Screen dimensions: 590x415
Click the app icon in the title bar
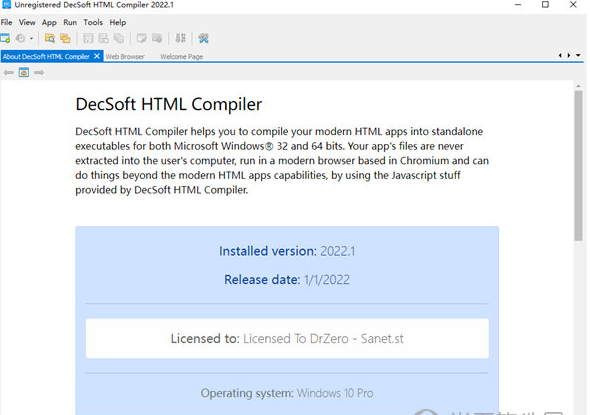point(6,5)
